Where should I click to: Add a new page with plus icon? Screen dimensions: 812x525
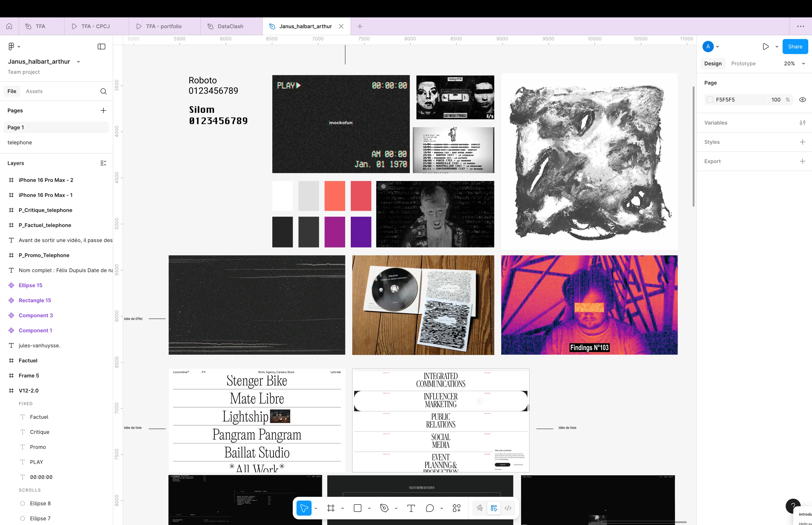pyautogui.click(x=103, y=110)
